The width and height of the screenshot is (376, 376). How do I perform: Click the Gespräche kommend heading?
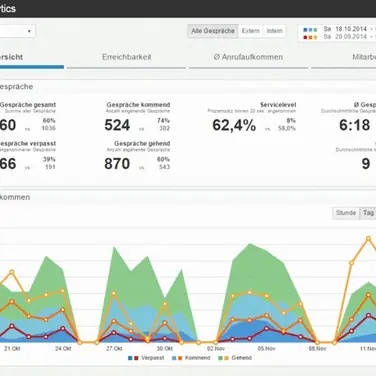coord(138,105)
